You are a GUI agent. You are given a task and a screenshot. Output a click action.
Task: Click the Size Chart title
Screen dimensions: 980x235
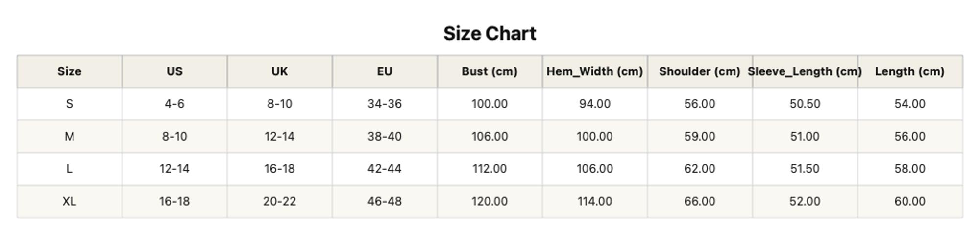(x=490, y=34)
